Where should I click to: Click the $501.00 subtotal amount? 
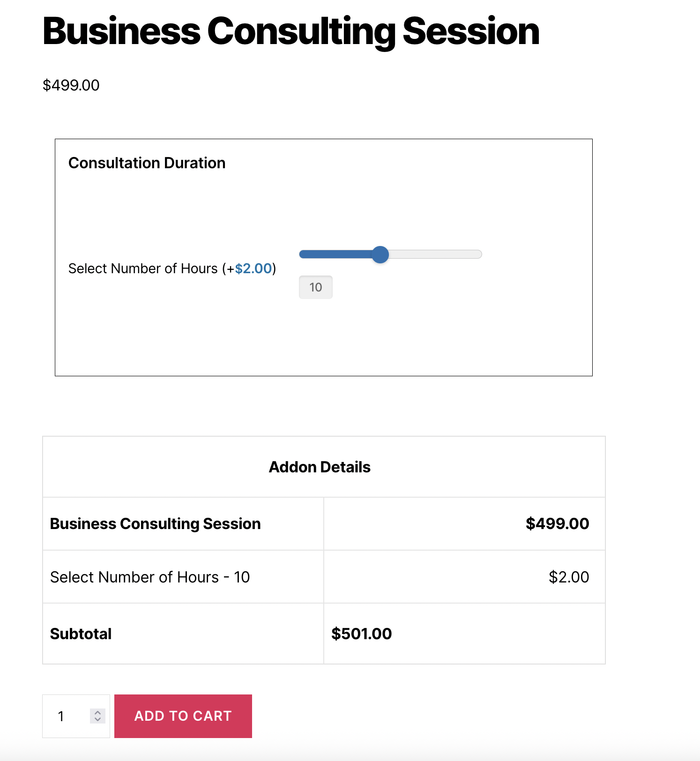(x=361, y=634)
